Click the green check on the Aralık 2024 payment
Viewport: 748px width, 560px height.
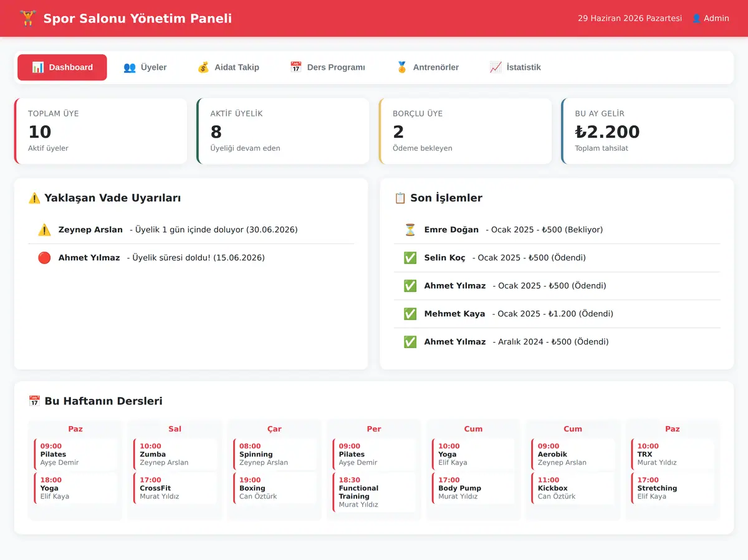click(x=410, y=342)
